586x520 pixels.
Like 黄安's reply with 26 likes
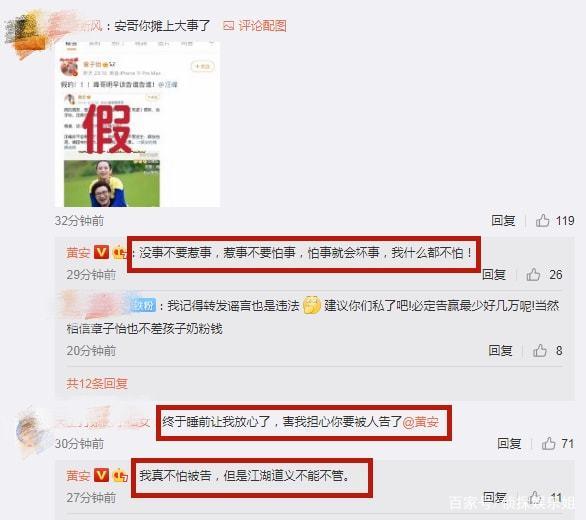[533, 275]
